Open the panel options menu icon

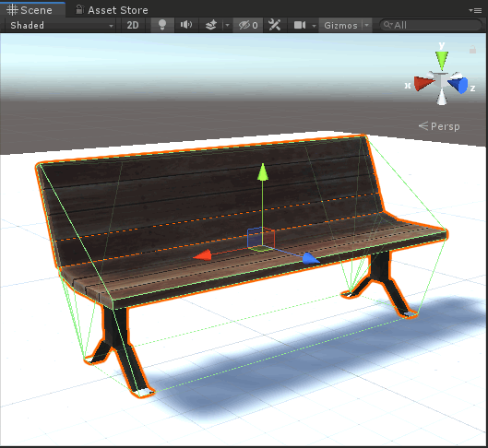coord(476,10)
